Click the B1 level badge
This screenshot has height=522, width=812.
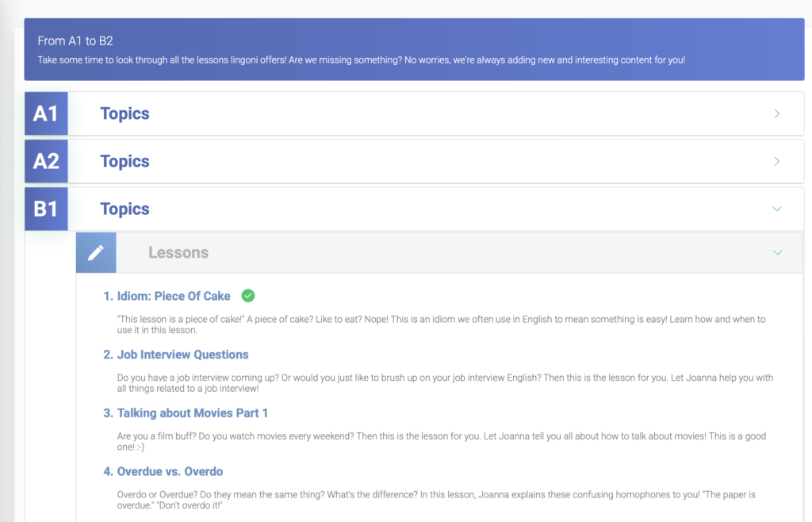pos(46,209)
